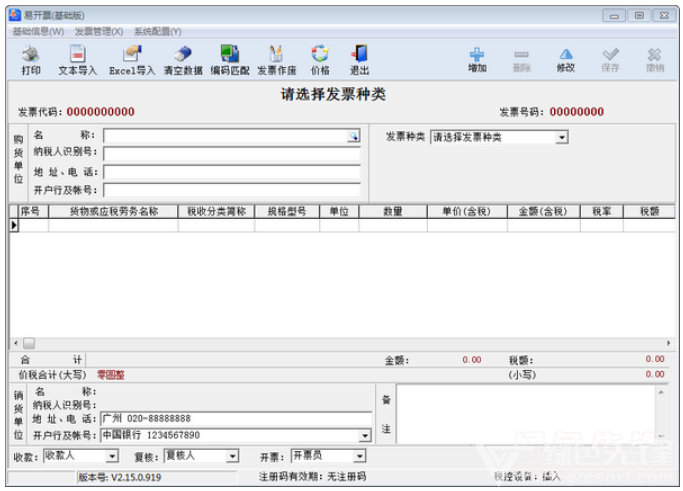This screenshot has height=491, width=683.
Task: Expand the seller 开户行及帐号 dropdown
Action: click(x=365, y=435)
